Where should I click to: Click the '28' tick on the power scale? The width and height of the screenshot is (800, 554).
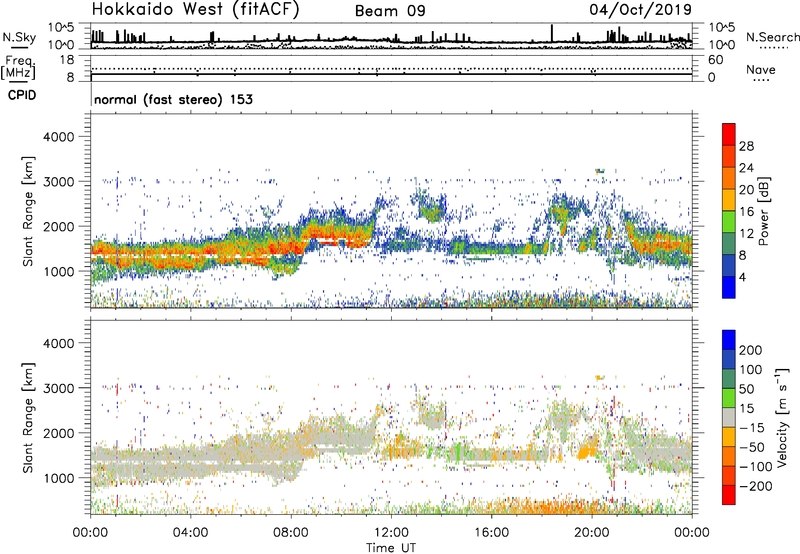[746, 146]
